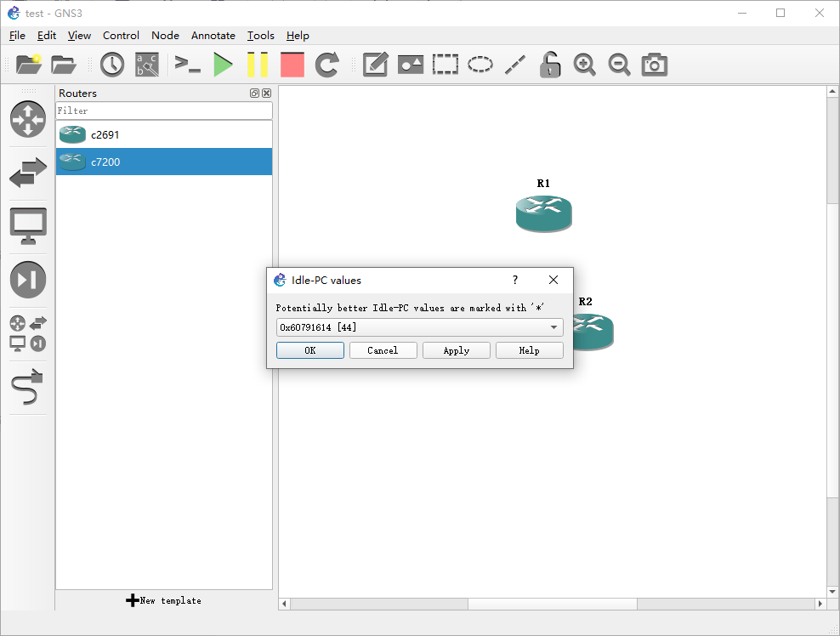Toggle the lock items padlock icon

click(x=549, y=65)
